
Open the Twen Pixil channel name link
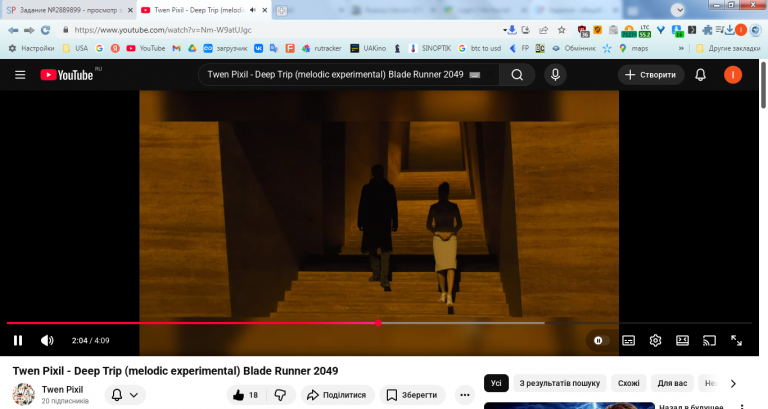tap(62, 389)
